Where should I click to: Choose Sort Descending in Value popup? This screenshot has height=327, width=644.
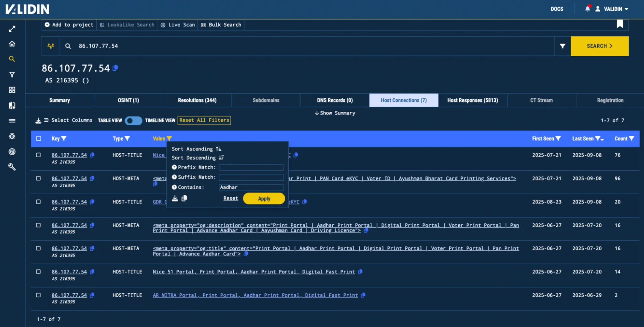tap(198, 158)
